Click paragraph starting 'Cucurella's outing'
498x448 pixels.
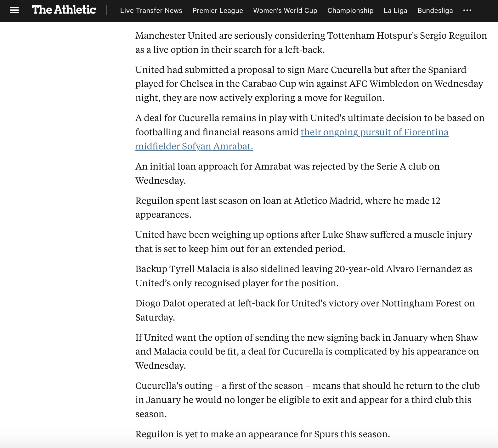[308, 400]
